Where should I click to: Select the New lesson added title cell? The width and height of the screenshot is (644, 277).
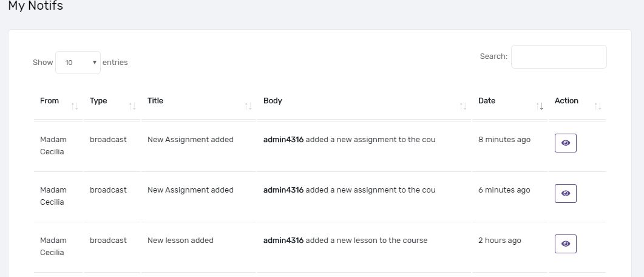180,241
